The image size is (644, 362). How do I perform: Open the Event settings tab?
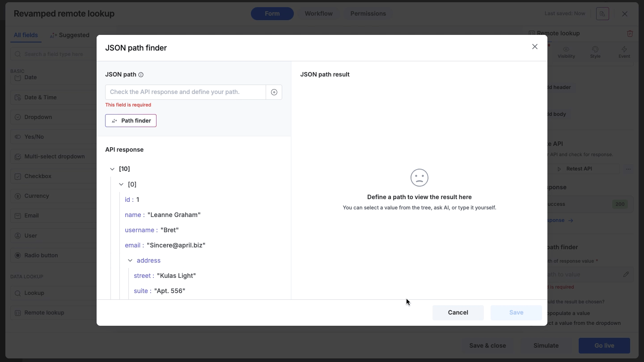(624, 52)
